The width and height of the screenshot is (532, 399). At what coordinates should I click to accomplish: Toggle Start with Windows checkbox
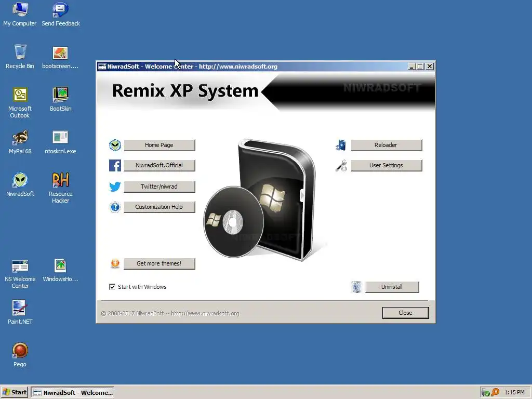(x=112, y=287)
